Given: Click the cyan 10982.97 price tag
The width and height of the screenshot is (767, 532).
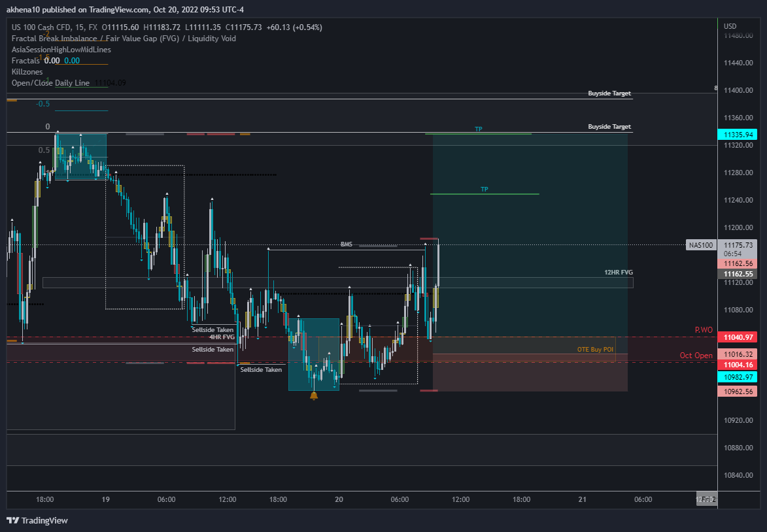Looking at the screenshot, I should click(738, 377).
